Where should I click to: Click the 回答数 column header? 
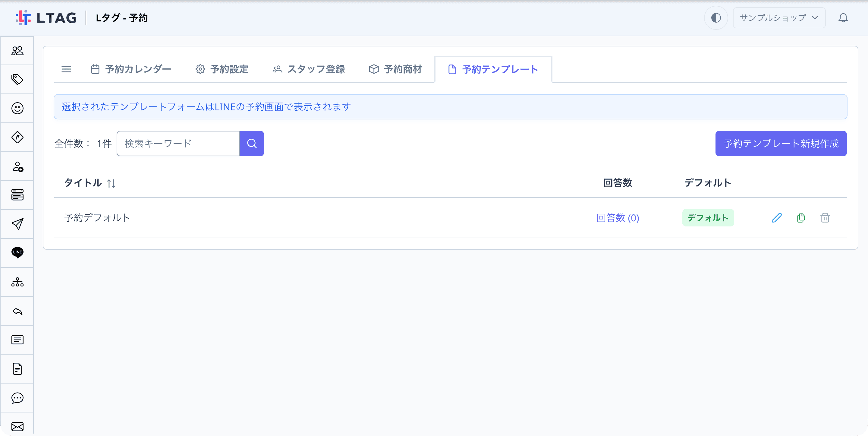pos(618,183)
